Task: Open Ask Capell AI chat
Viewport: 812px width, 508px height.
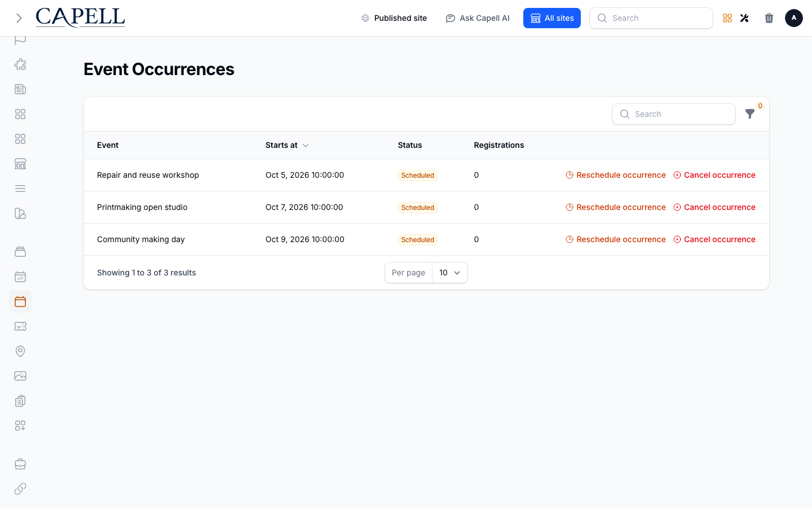Action: (x=478, y=18)
